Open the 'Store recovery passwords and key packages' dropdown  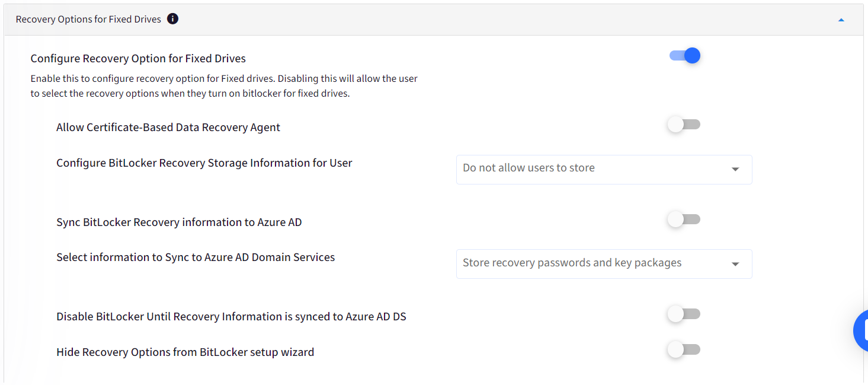coord(604,264)
